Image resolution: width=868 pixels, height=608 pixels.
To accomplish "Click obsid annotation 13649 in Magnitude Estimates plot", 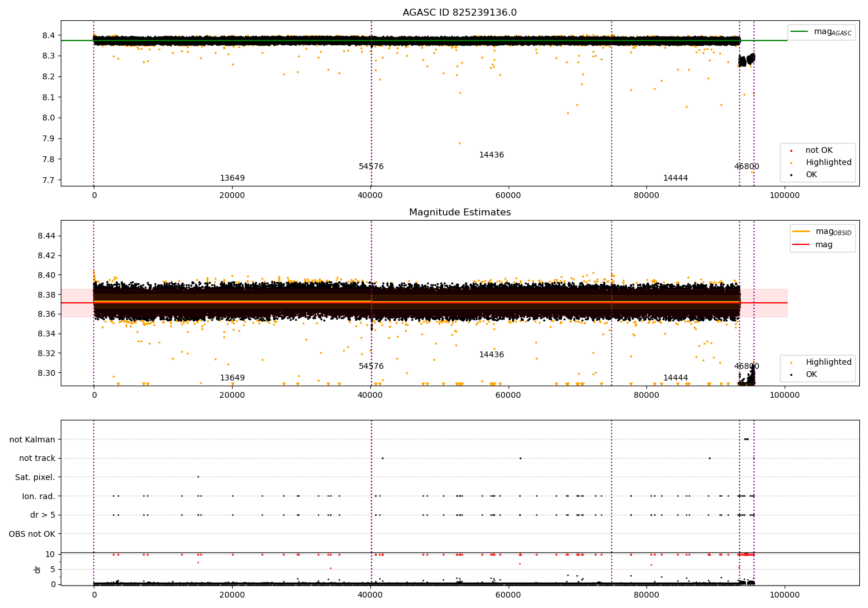I will (x=232, y=378).
